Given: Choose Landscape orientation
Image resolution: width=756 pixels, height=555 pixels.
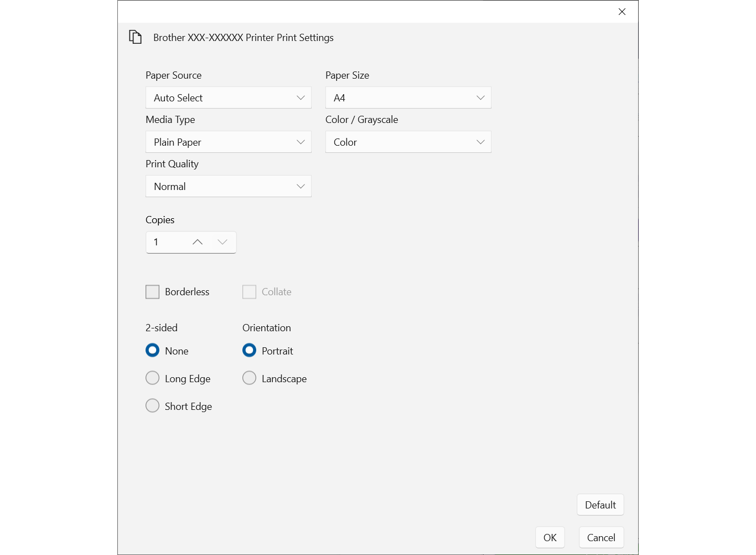Looking at the screenshot, I should pos(250,378).
